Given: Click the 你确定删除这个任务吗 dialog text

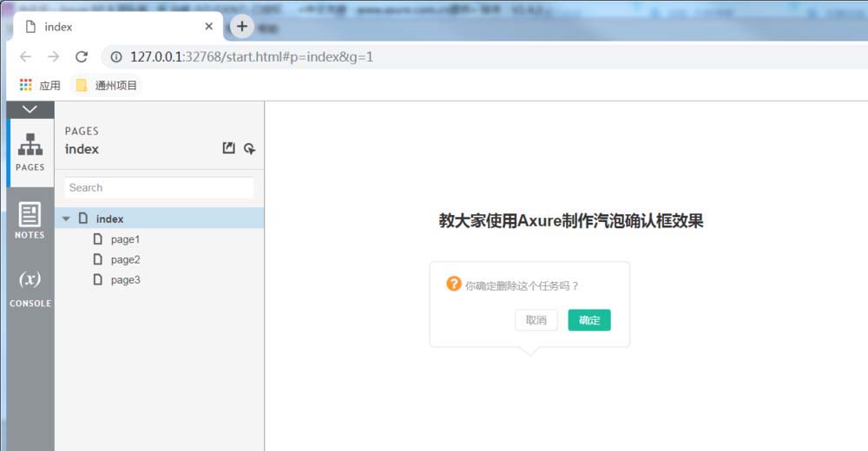Looking at the screenshot, I should pos(522,286).
